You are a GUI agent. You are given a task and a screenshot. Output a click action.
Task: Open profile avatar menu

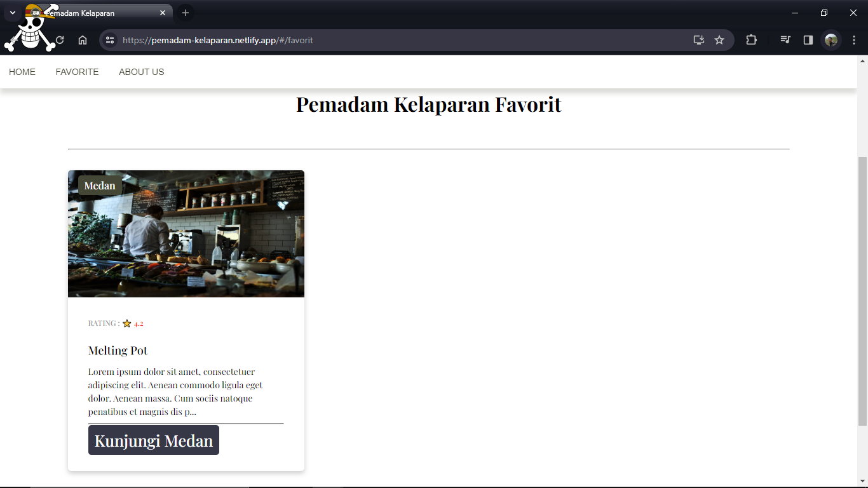[x=831, y=40]
